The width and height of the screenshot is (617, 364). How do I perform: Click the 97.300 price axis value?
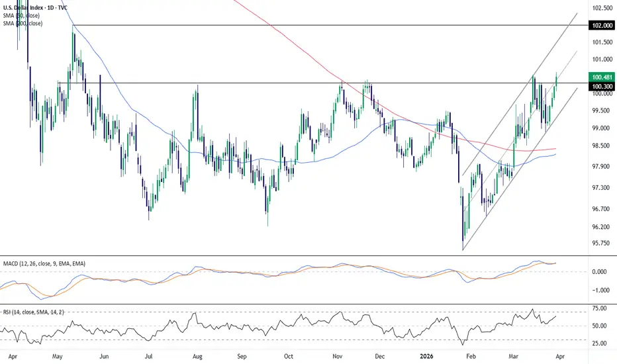pyautogui.click(x=602, y=188)
